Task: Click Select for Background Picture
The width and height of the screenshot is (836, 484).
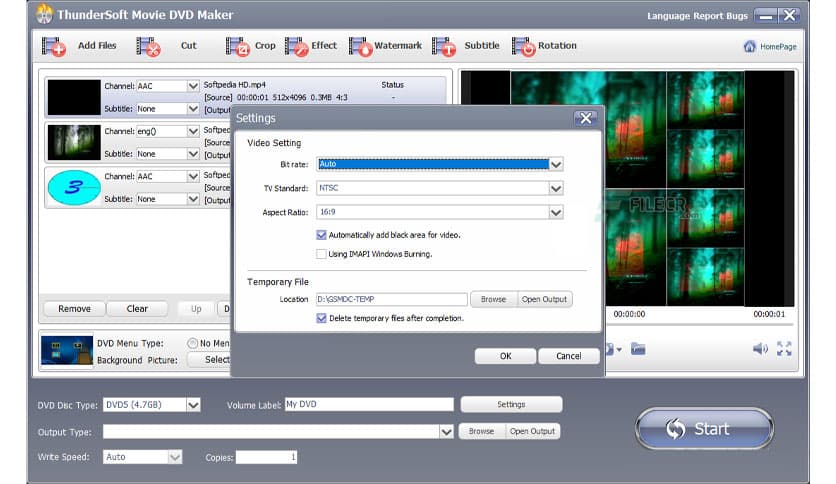Action: 210,360
